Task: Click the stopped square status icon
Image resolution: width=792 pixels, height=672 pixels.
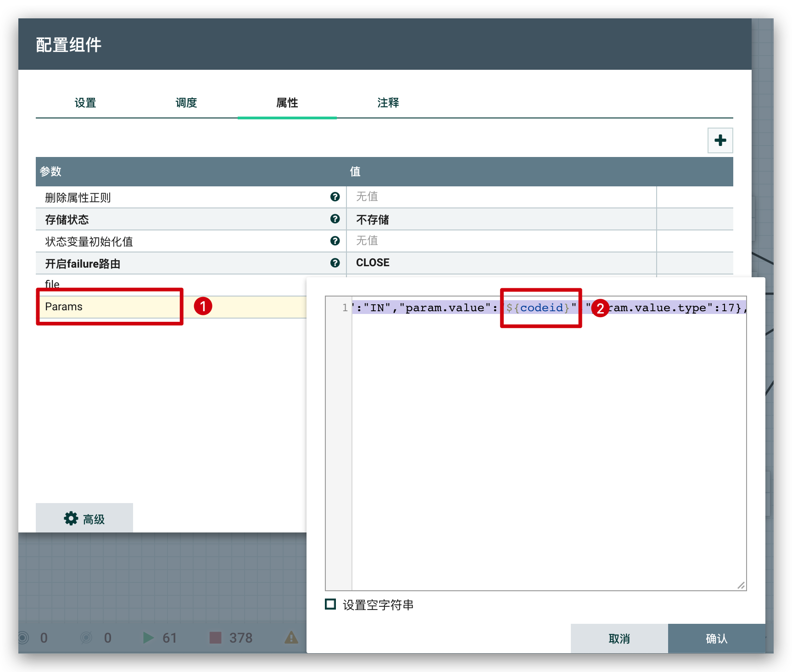Action: pyautogui.click(x=215, y=638)
